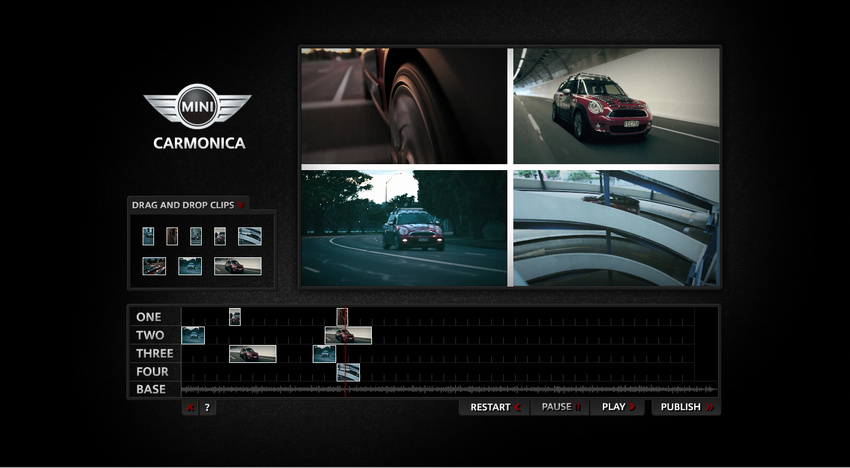Pick the brown wheel close-up clip in the library

pyautogui.click(x=172, y=236)
